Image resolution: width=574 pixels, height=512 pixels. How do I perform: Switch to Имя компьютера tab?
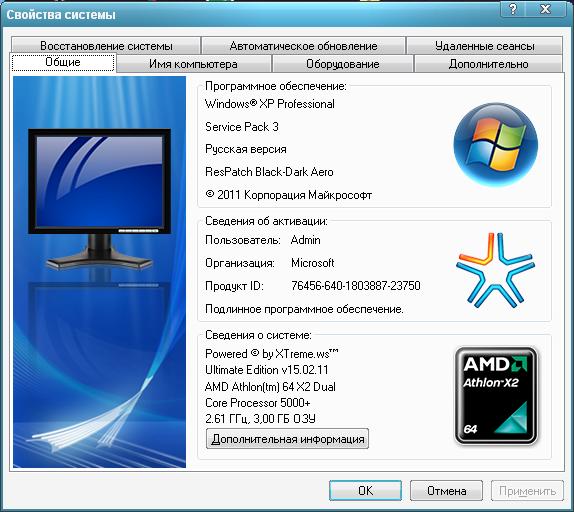(x=193, y=64)
